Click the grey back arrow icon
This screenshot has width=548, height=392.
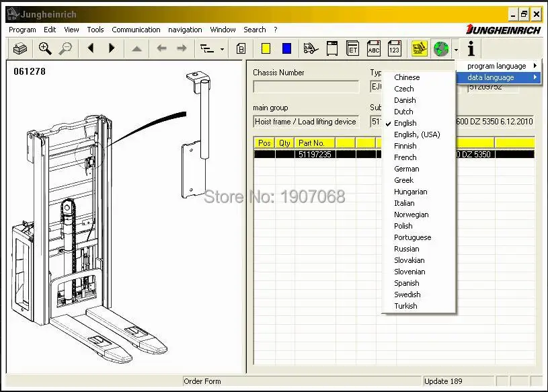161,48
